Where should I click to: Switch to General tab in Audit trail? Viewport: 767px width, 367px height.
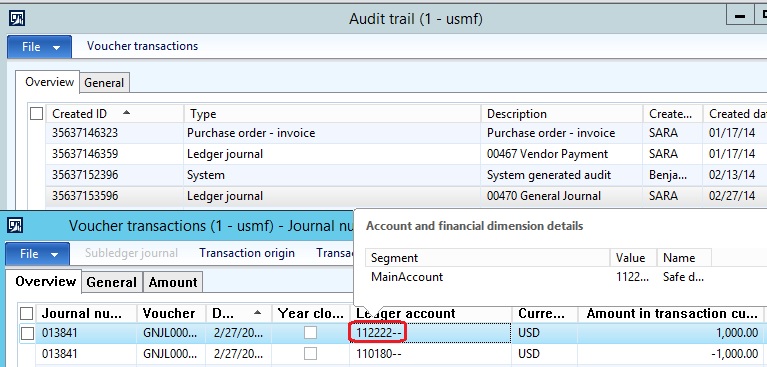pos(104,83)
